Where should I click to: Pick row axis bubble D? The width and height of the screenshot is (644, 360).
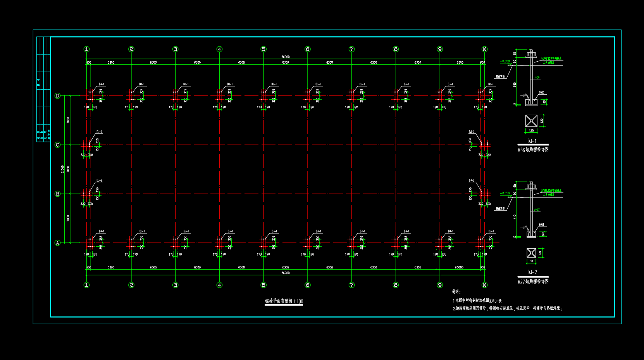click(x=58, y=96)
